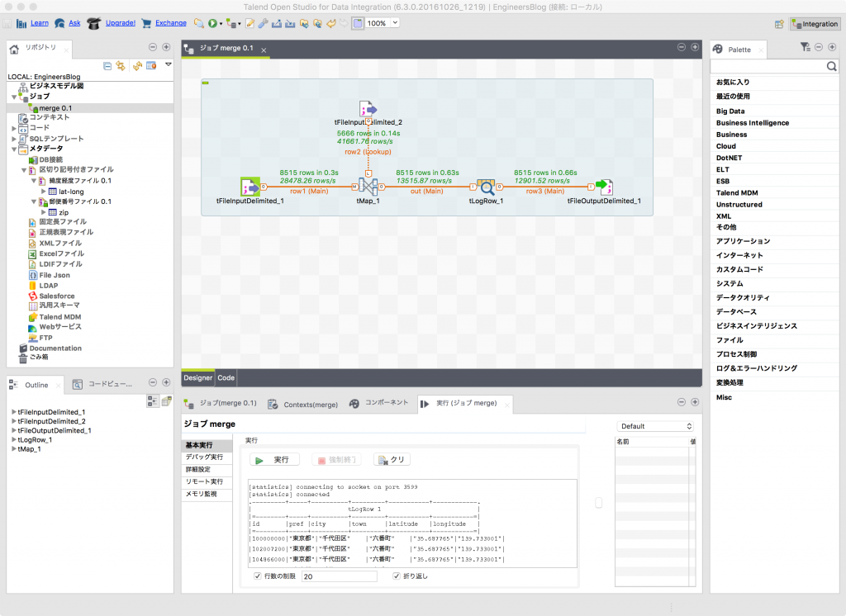Open the repository view menu arrow
The width and height of the screenshot is (846, 616).
pos(169,64)
